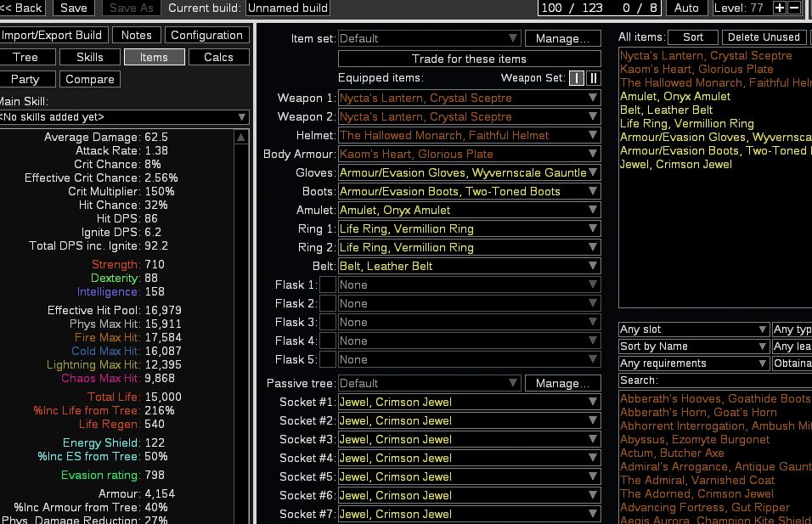Open the Socket #4 jewel dropdown
812x524 pixels.
469,458
